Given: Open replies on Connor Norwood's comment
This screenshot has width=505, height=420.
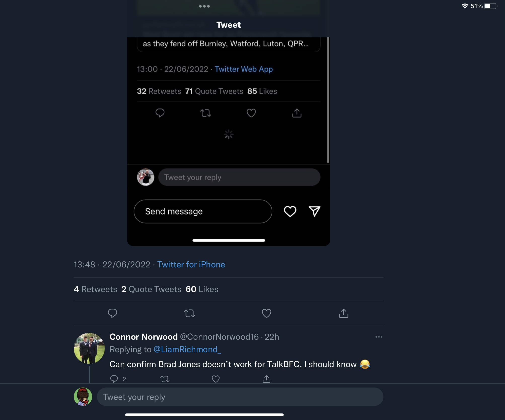Looking at the screenshot, I should [114, 379].
